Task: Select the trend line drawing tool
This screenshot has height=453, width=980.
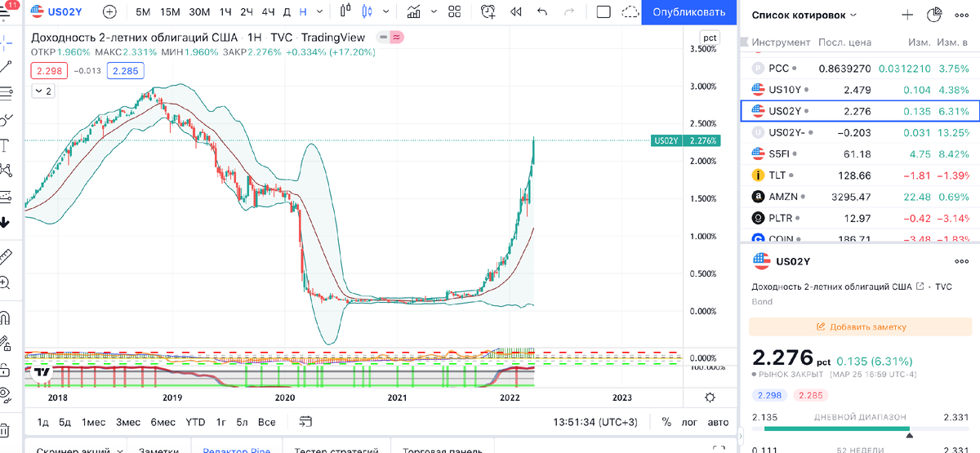Action: click(7, 66)
